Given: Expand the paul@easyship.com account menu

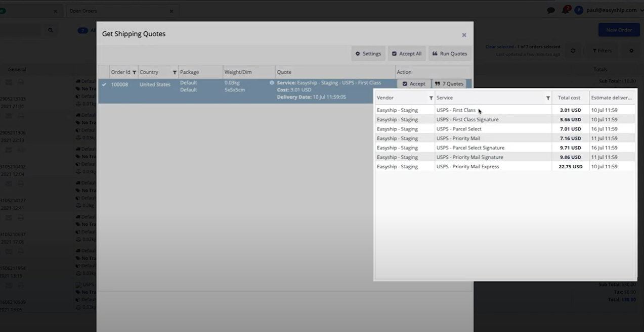Looking at the screenshot, I should click(x=615, y=10).
